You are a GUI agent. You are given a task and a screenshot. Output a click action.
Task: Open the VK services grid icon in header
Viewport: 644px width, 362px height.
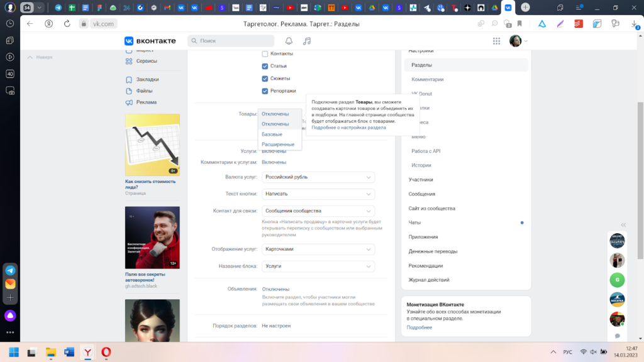pos(497,41)
